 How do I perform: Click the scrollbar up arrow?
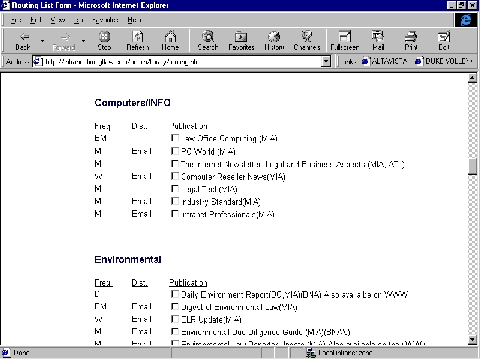coord(472,78)
